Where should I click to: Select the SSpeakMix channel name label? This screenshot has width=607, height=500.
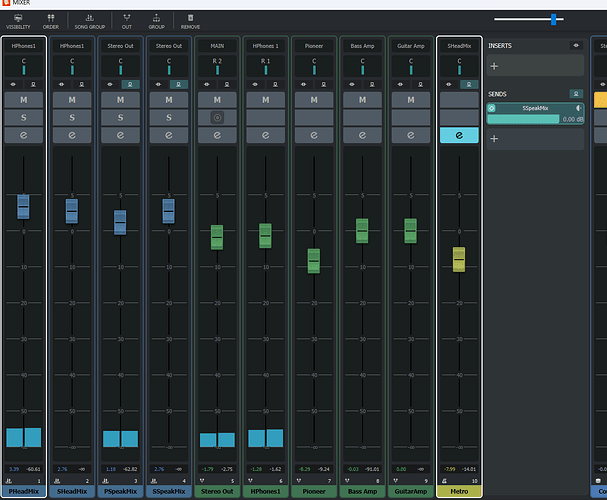(169, 491)
